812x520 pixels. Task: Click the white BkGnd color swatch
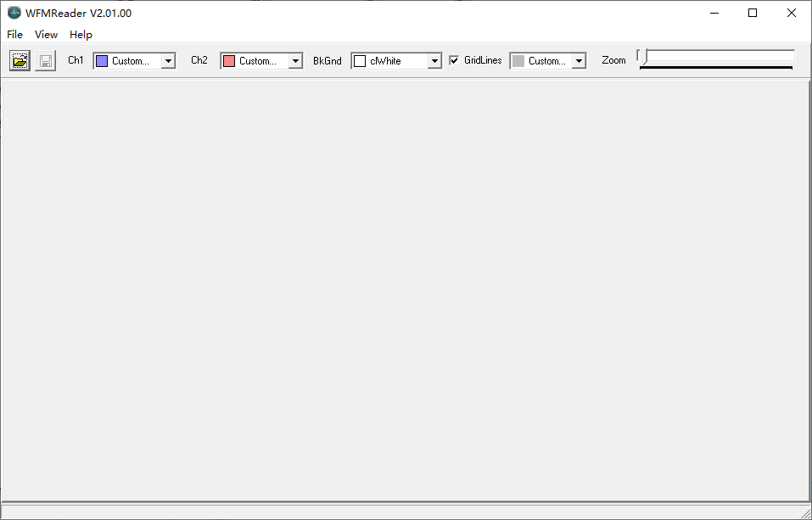[360, 61]
